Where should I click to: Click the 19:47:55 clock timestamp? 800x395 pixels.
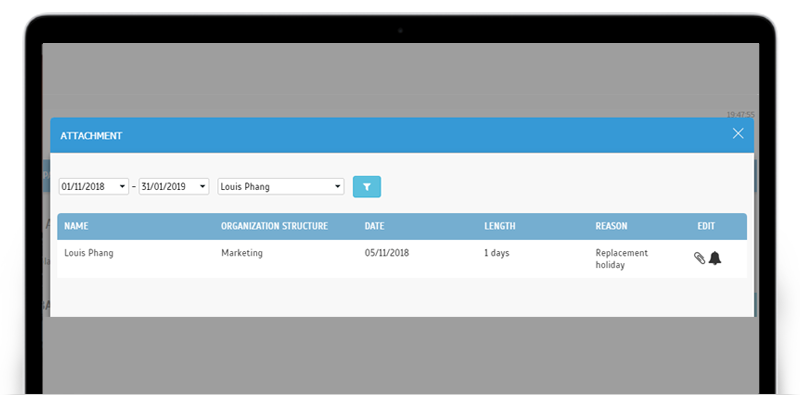point(740,115)
